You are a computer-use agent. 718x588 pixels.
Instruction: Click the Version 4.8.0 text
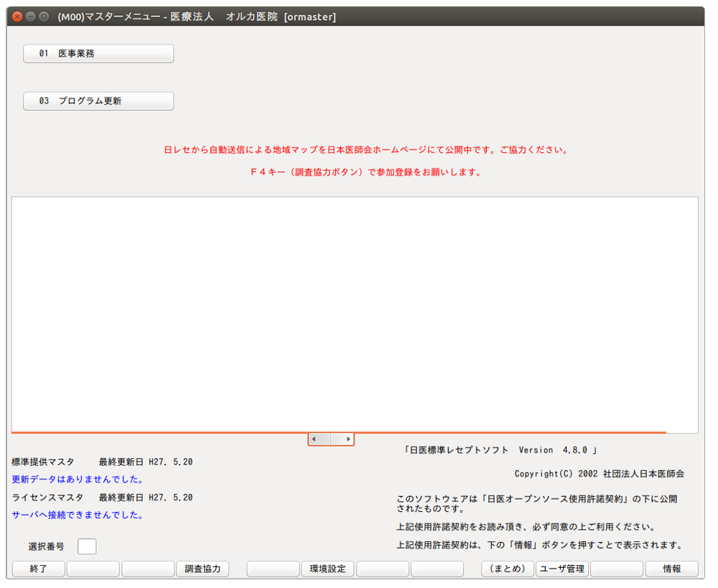pos(553,450)
